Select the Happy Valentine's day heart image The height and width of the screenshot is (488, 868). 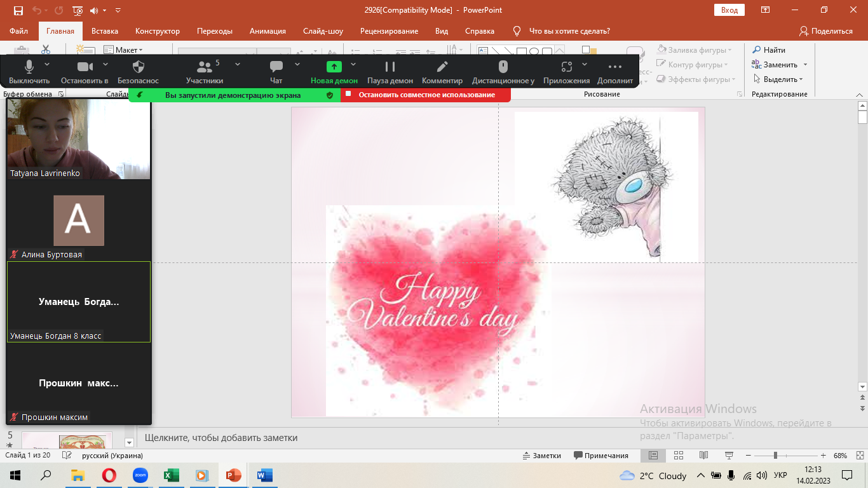(x=438, y=310)
